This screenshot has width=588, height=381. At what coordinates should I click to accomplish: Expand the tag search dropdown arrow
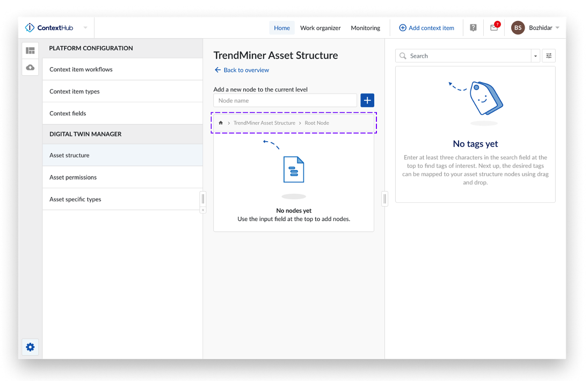pos(535,56)
